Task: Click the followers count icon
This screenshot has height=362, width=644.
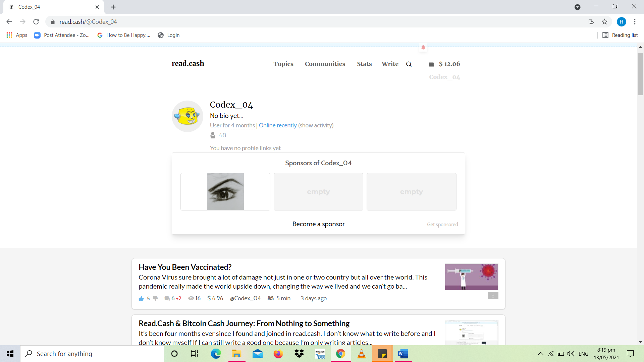Action: tap(213, 135)
